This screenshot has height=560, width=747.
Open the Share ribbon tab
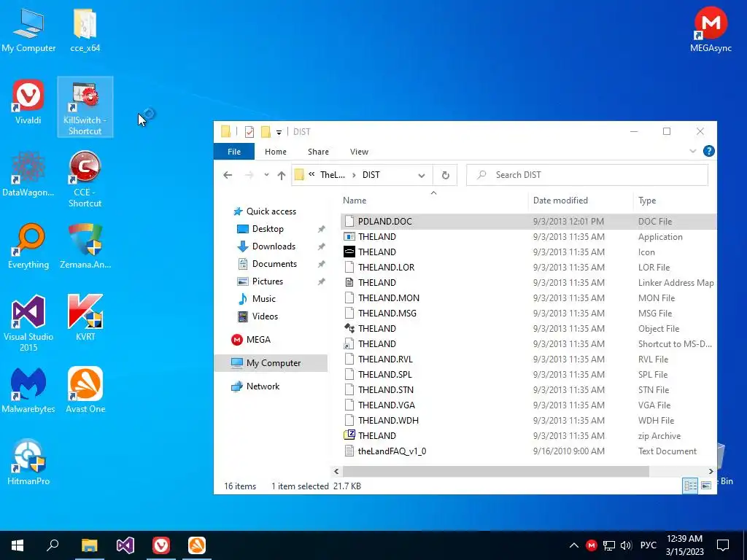[318, 152]
